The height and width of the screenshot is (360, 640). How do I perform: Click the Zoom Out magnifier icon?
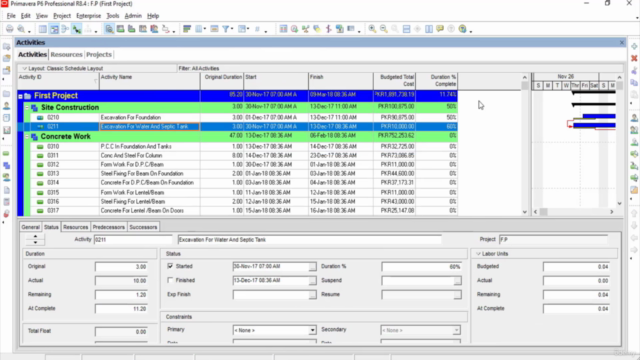[384, 29]
